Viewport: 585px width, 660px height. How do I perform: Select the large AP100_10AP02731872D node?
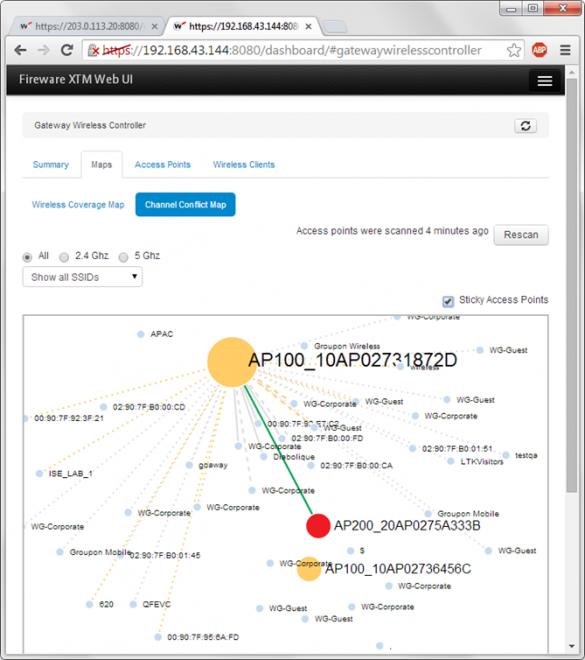click(x=232, y=362)
